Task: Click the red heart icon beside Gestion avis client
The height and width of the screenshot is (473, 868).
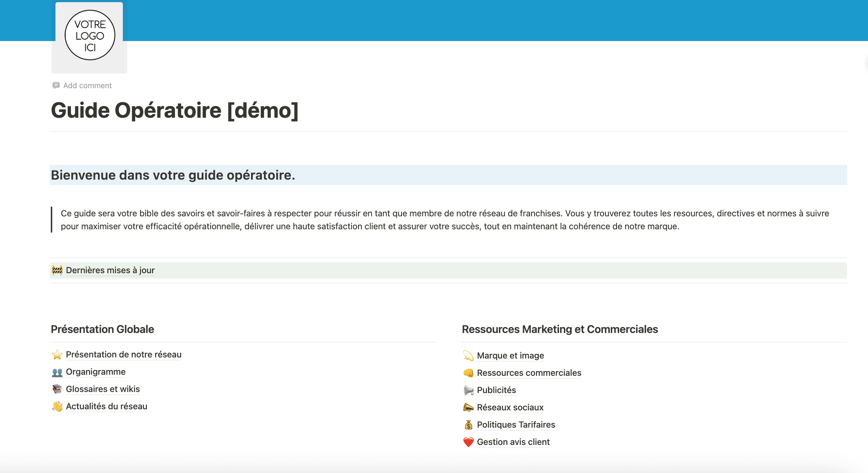Action: [468, 442]
